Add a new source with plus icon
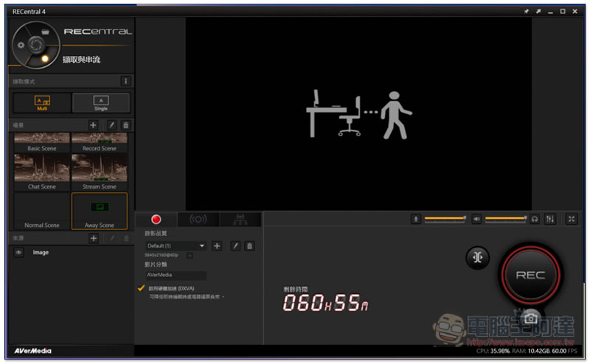Image resolution: width=590 pixels, height=364 pixels. click(94, 238)
